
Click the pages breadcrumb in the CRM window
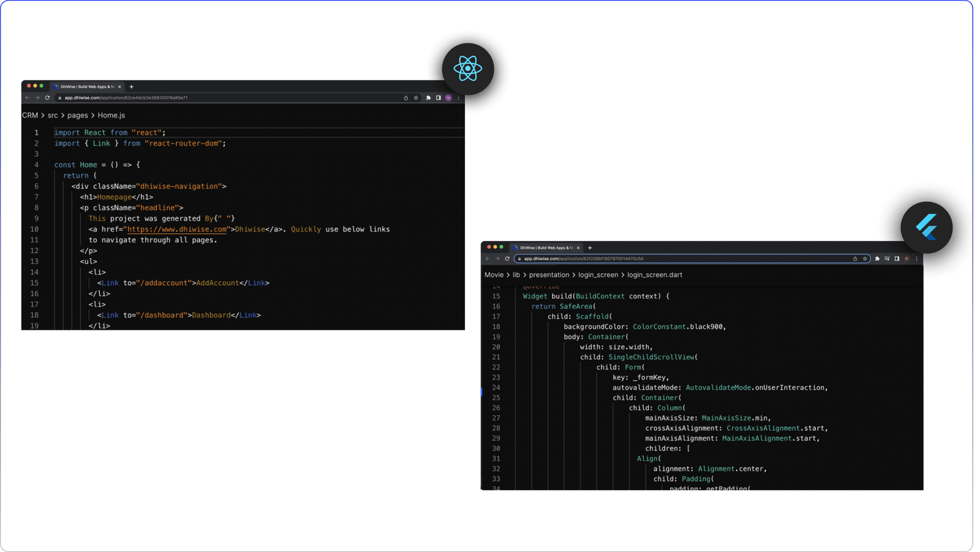pos(78,115)
